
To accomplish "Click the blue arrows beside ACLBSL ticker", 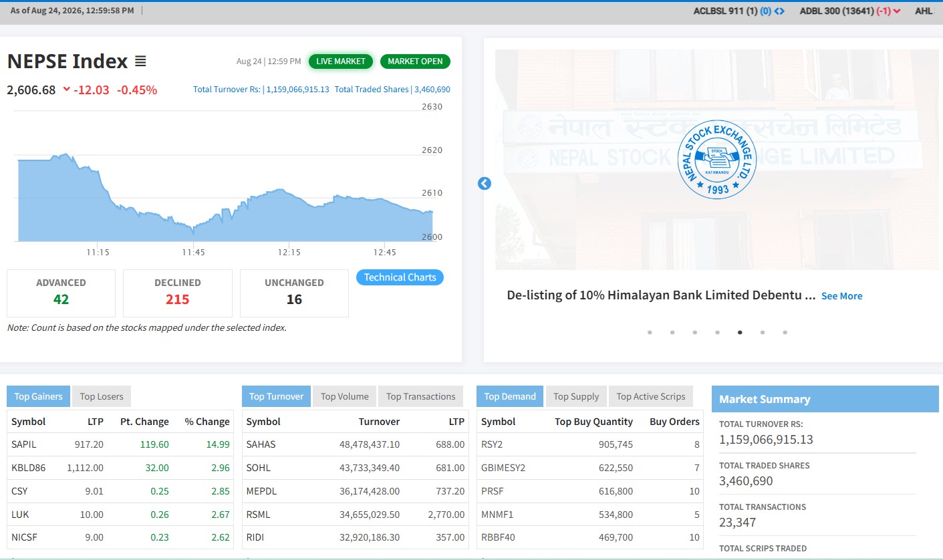I will pos(779,11).
